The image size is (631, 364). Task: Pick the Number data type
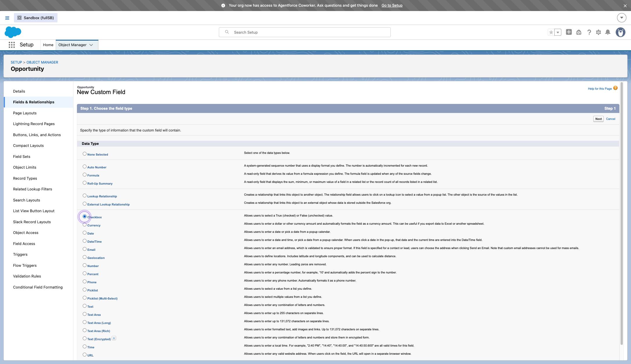[84, 265]
